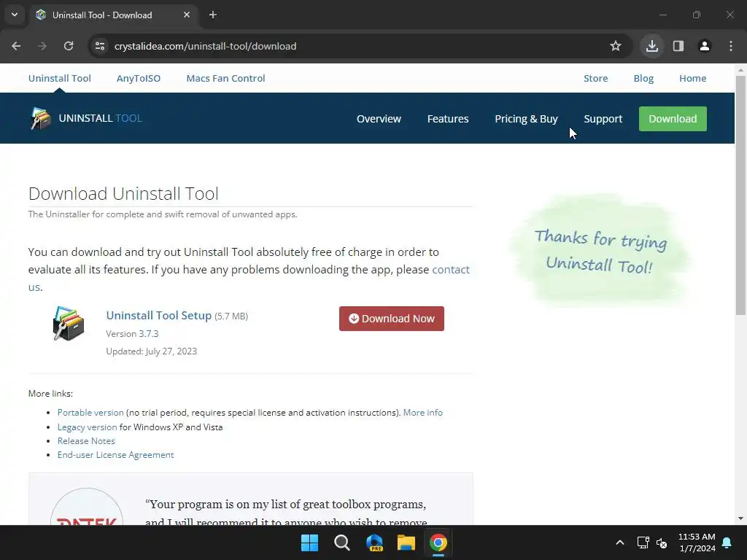747x560 pixels.
Task: Click the page vertical scrollbar thumb
Action: 740,195
